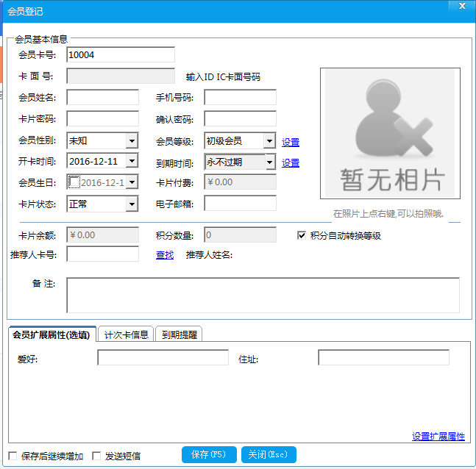Focus the 住址 input field

pos(383,357)
